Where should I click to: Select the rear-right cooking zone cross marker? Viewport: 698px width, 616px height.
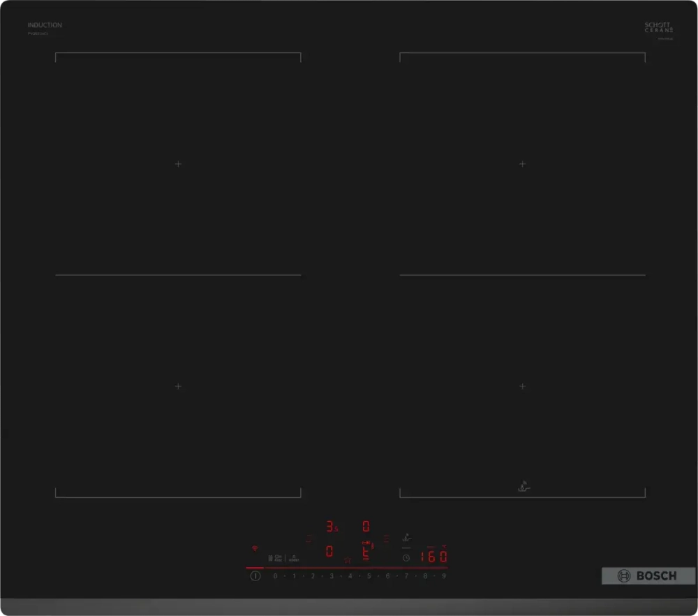(522, 163)
